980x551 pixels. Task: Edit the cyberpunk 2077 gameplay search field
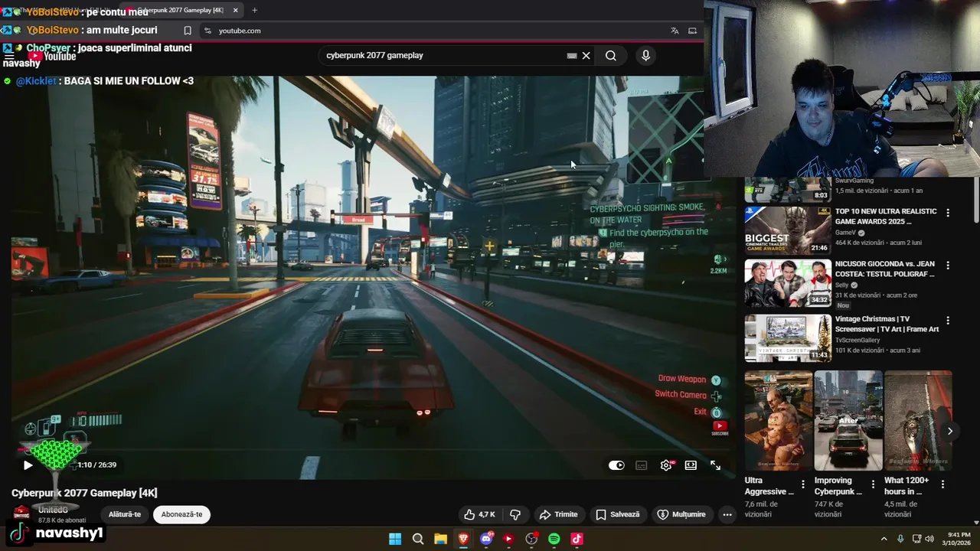pyautogui.click(x=444, y=55)
